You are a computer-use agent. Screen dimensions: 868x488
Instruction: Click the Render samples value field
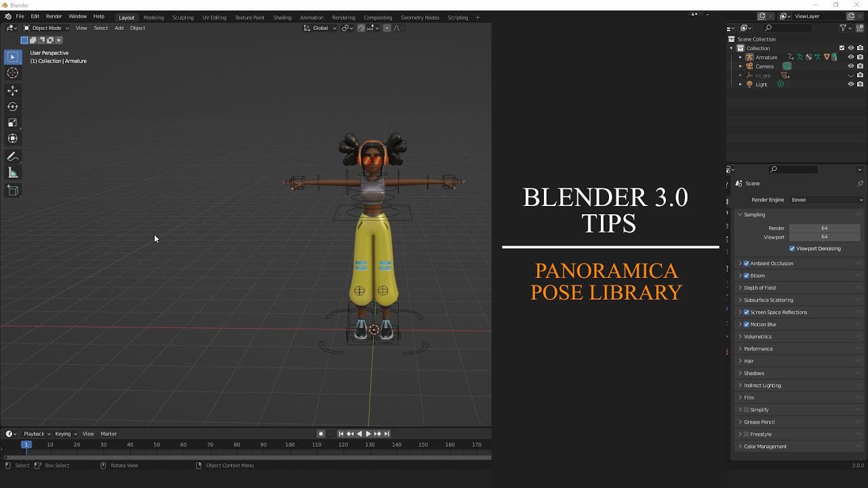click(825, 228)
